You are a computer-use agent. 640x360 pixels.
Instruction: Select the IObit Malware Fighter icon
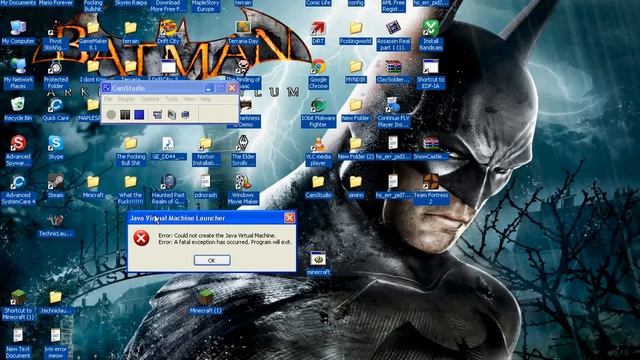[318, 113]
